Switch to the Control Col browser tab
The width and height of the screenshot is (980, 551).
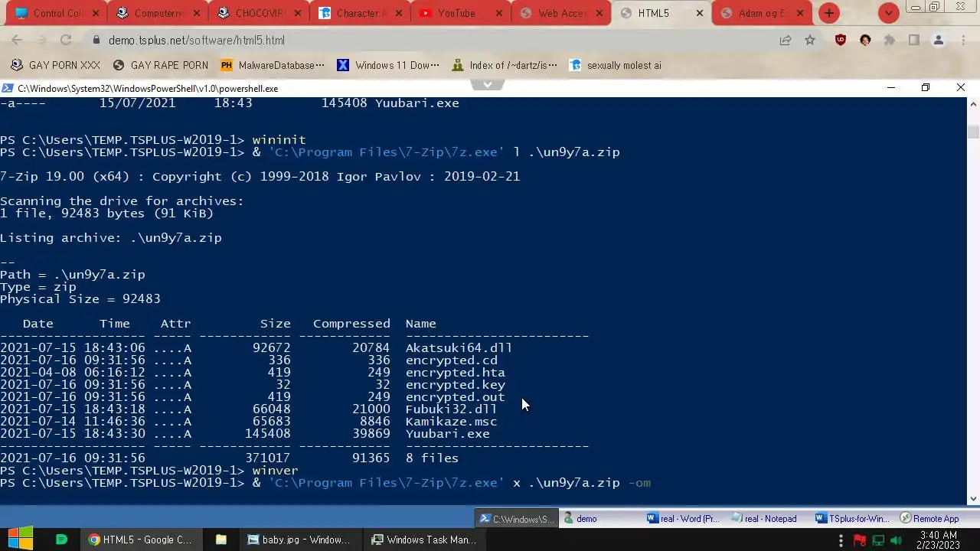(57, 13)
